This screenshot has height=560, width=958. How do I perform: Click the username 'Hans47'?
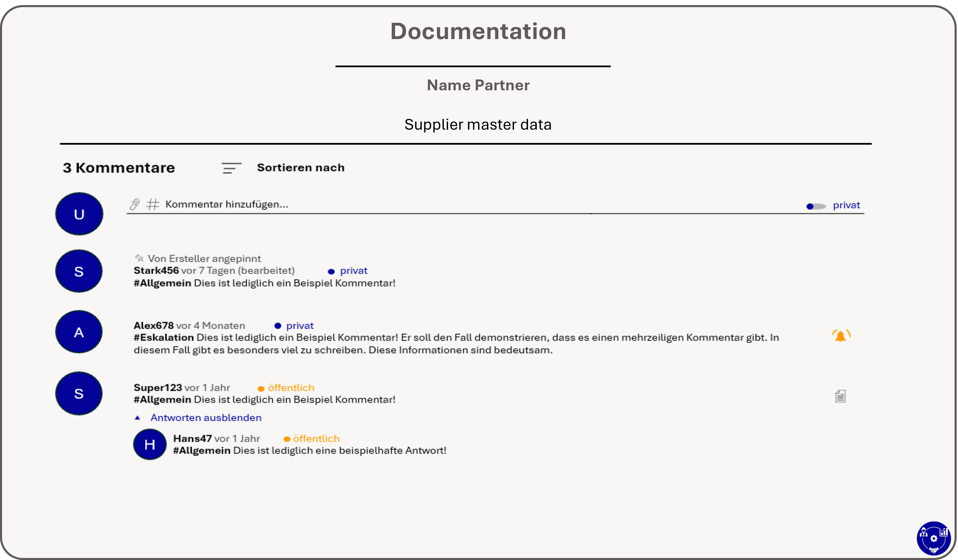coord(192,438)
